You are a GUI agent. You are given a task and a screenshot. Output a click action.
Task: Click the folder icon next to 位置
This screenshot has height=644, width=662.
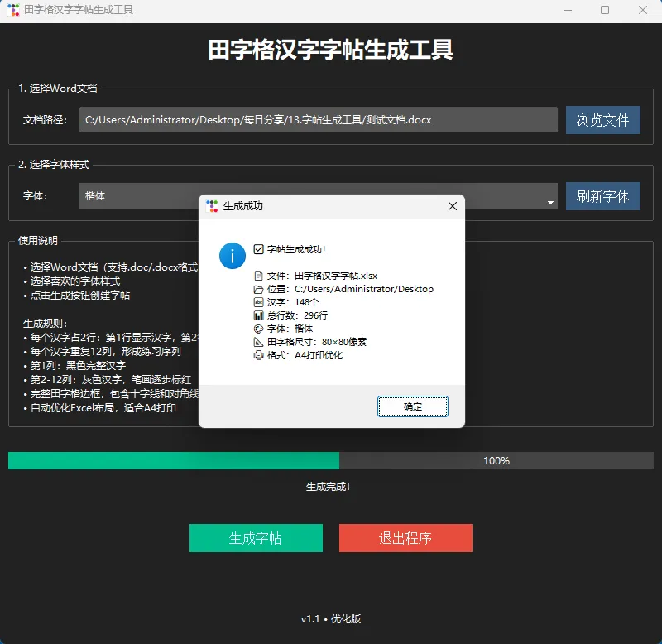258,289
